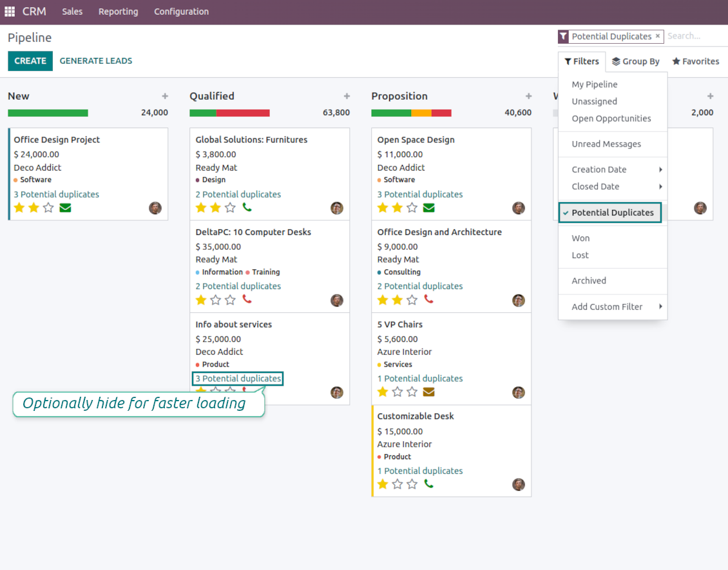Remove the Potential Duplicates filter facet
This screenshot has height=570, width=728.
(658, 36)
